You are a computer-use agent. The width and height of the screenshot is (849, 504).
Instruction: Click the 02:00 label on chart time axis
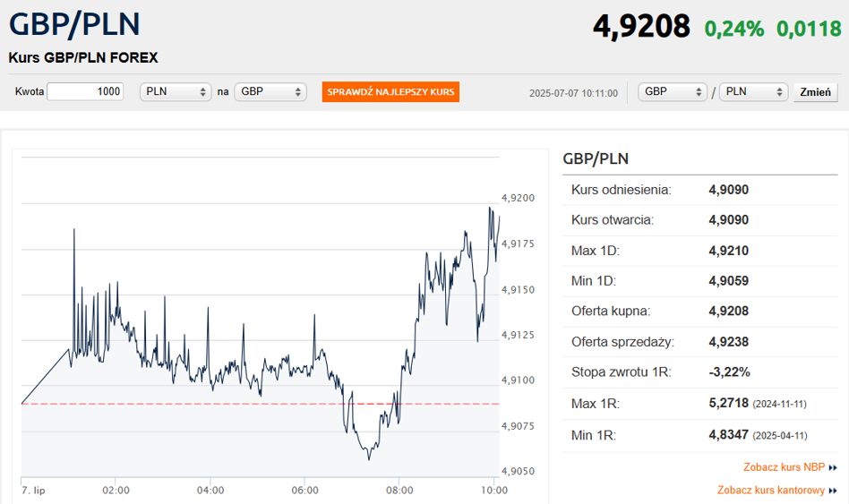point(116,491)
